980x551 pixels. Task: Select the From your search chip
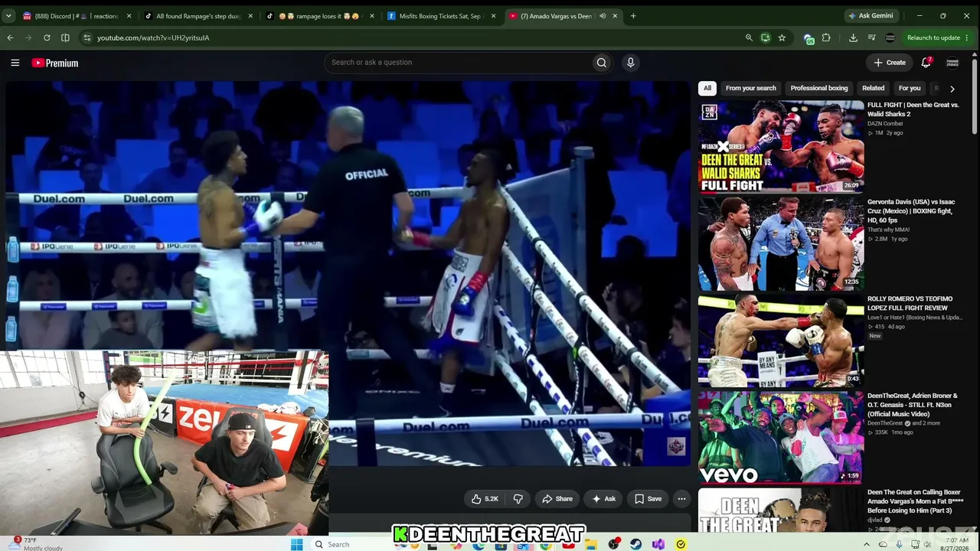(x=751, y=88)
